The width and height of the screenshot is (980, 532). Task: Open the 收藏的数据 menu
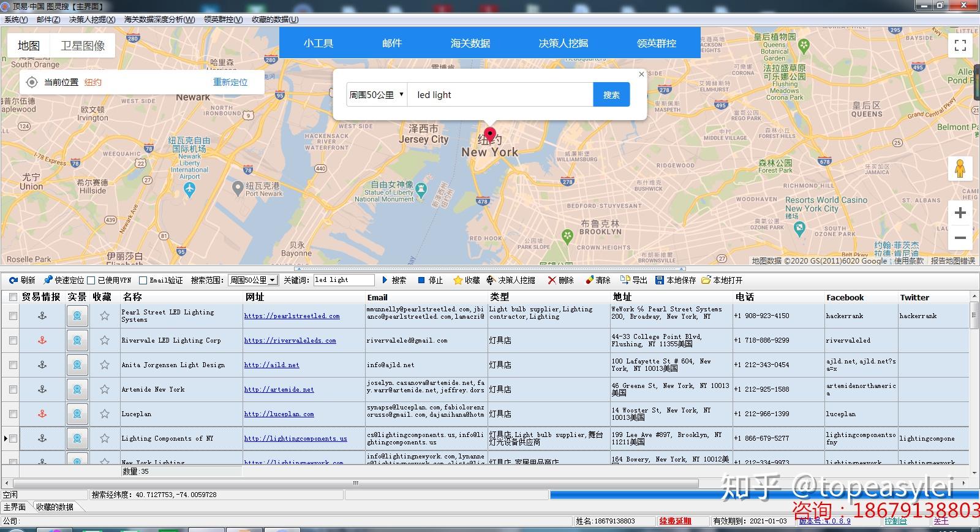pyautogui.click(x=276, y=20)
